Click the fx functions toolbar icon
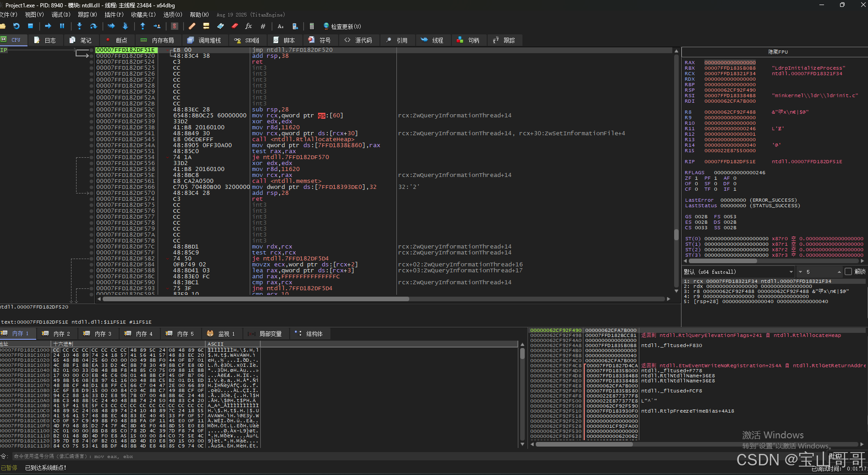 pyautogui.click(x=248, y=26)
